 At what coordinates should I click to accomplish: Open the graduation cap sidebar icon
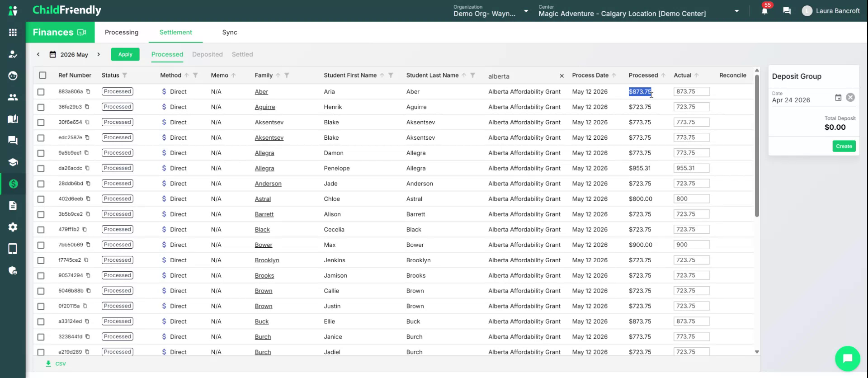click(x=13, y=162)
